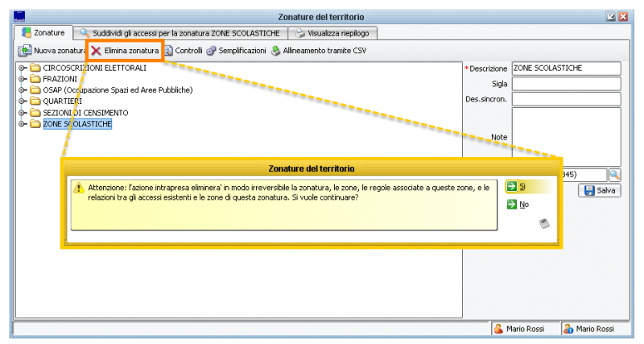Screen dimensions: 644x344
Task: Click the CIRCOSCRIZIONI ELETTORALI folder icon
Action: point(35,68)
